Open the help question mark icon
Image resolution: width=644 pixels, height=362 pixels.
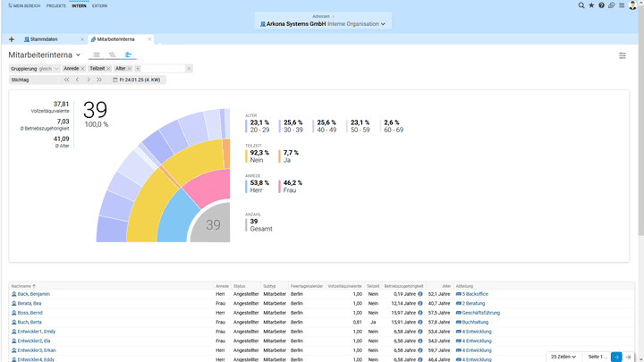click(x=601, y=5)
